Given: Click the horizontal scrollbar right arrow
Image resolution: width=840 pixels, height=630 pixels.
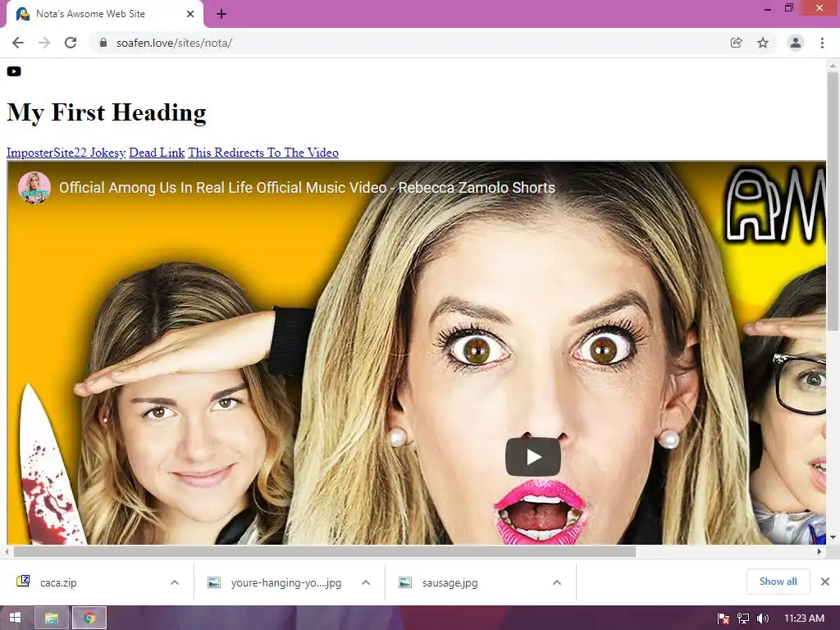Looking at the screenshot, I should pos(819,551).
